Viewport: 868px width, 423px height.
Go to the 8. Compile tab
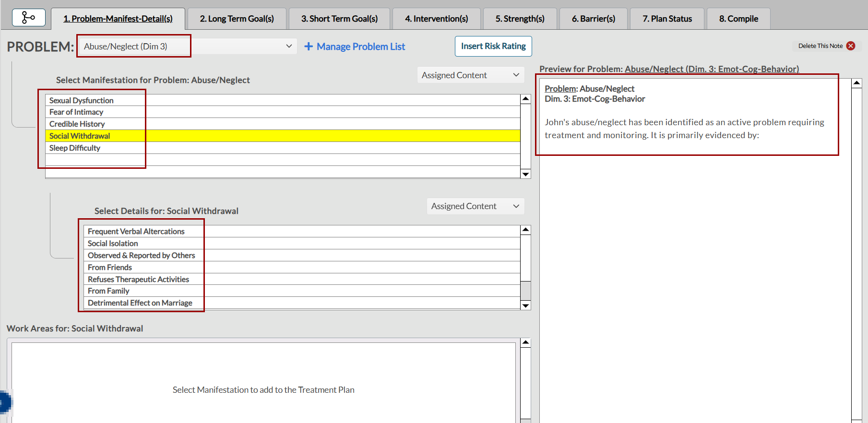(x=739, y=19)
